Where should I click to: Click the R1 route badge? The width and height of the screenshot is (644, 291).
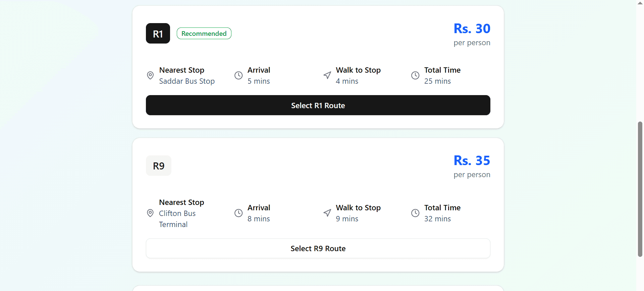158,33
